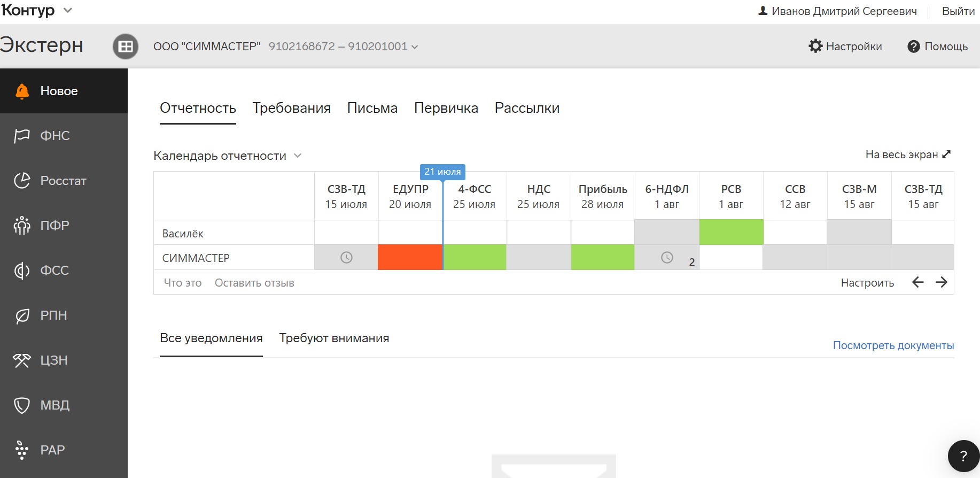Click red ЕДУПР cell for СИММАСТЕР
This screenshot has width=980, height=478.
tap(410, 257)
